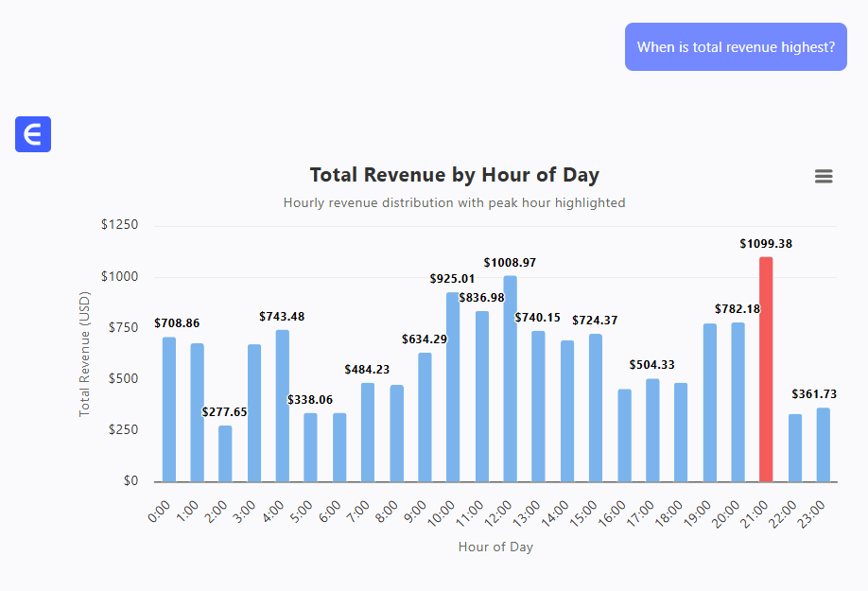
Task: Click the red 21:00 peak bar
Action: coord(766,369)
